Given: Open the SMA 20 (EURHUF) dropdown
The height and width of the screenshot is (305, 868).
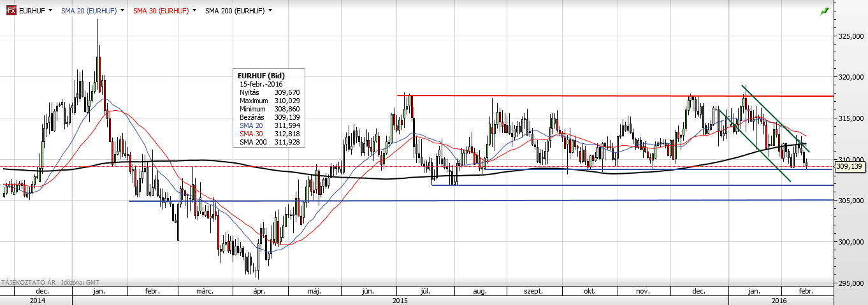Looking at the screenshot, I should (x=122, y=11).
